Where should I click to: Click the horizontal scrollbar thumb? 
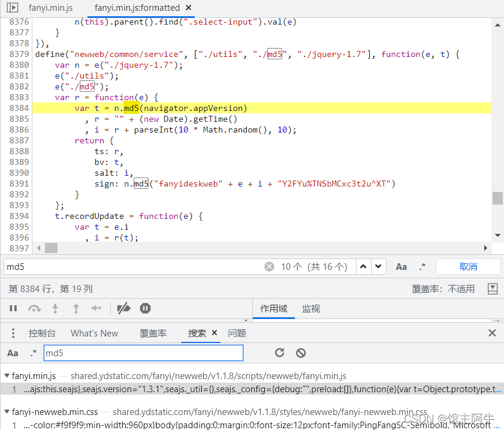(x=51, y=248)
